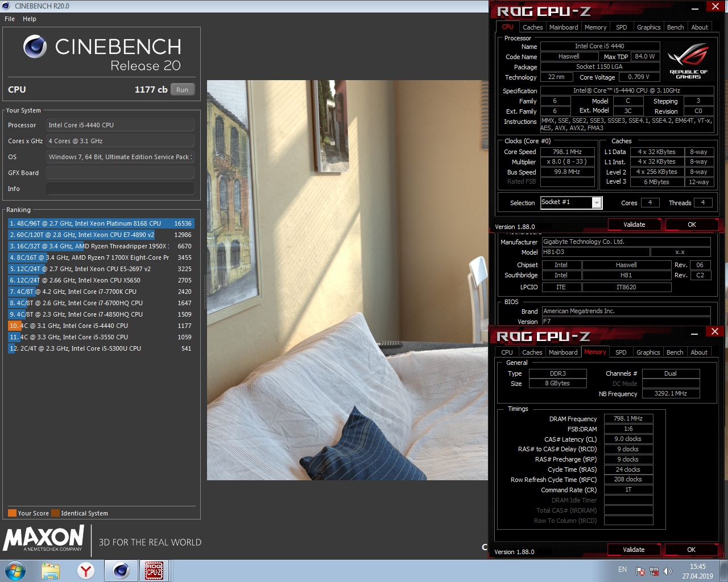The width and height of the screenshot is (728, 582).
Task: Click the EN language indicator
Action: (622, 569)
